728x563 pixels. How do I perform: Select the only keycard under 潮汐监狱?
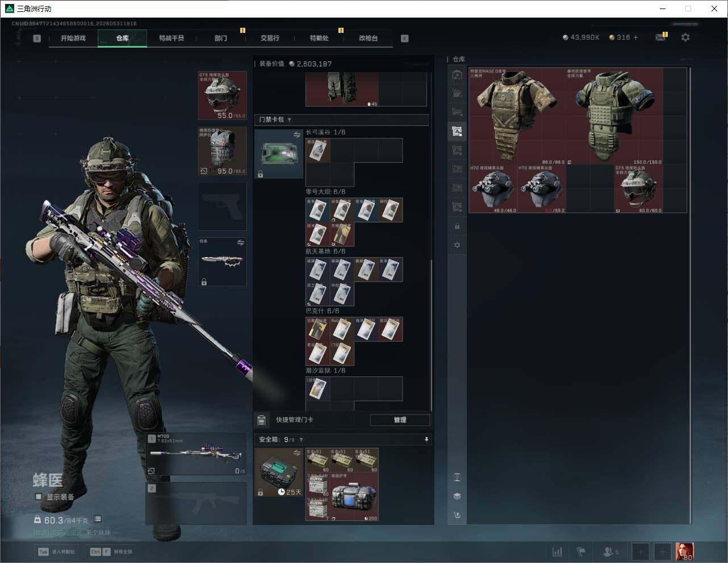point(318,389)
